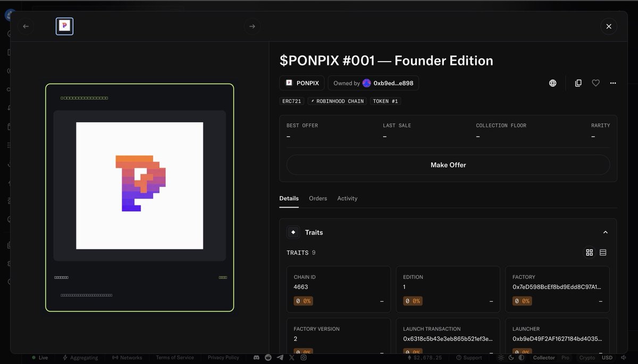Click the COLLECTION FLOOR label
The height and width of the screenshot is (364, 638).
click(x=501, y=125)
